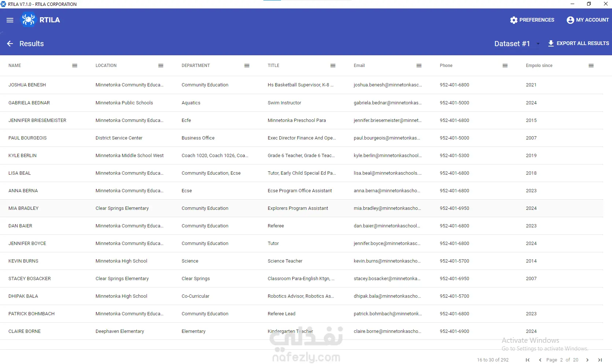Go to the previous page of results
612x364 pixels.
pyautogui.click(x=540, y=360)
